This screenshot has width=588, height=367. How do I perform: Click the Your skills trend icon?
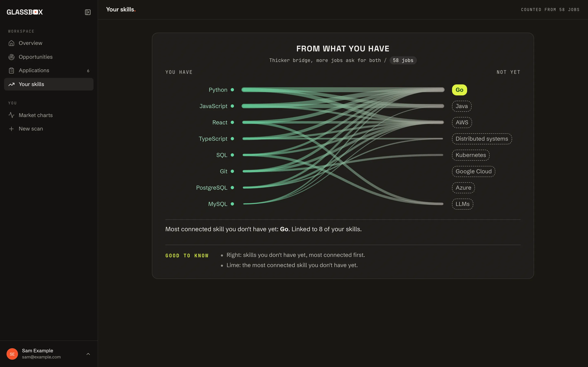pos(11,84)
